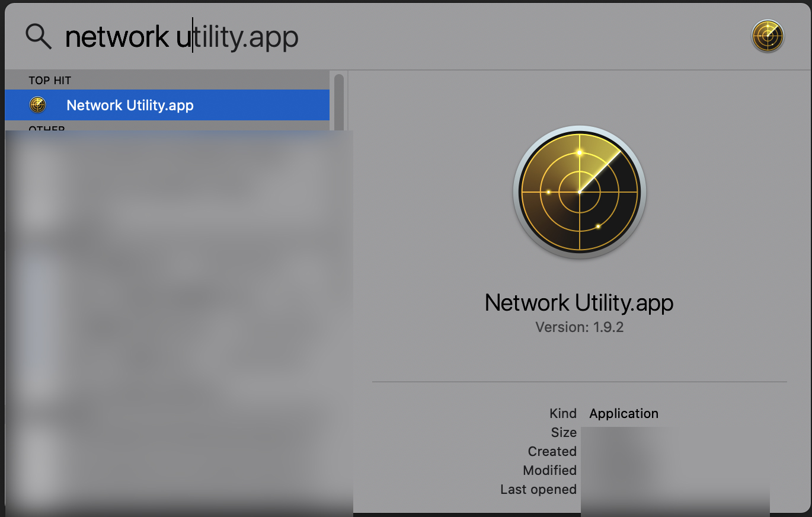The height and width of the screenshot is (517, 812).
Task: Click the 'Last opened' label
Action: click(538, 489)
